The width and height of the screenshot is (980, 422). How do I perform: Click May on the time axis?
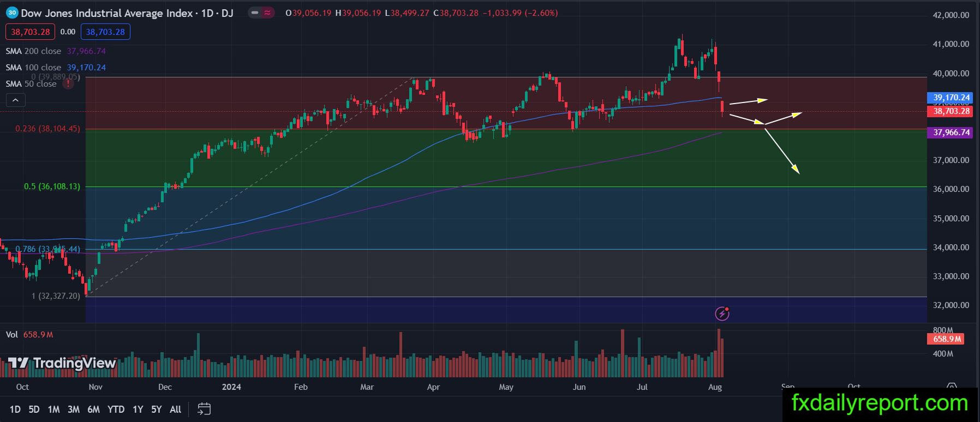tap(506, 387)
